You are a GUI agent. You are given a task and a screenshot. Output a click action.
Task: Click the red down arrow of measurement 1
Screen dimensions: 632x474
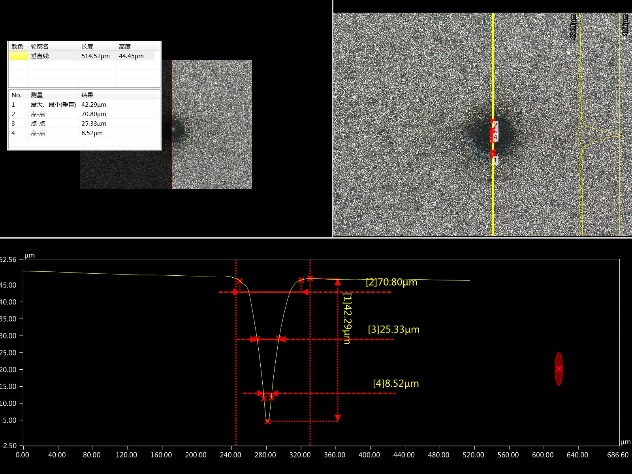338,418
